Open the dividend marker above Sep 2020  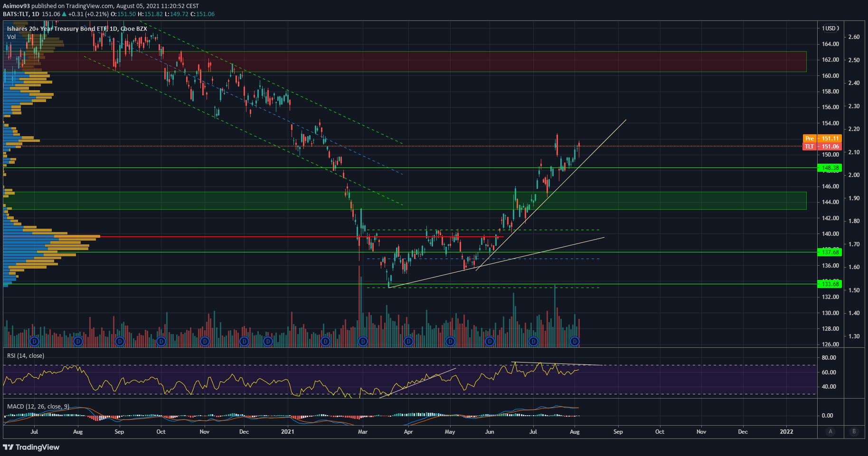(120, 341)
